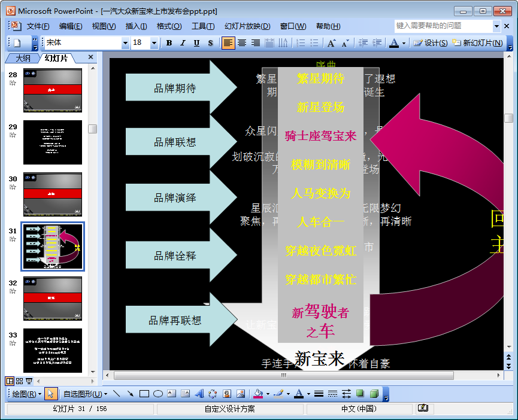Screen dimensions: 518x420
Task: Insert diagram or organization chart
Action: (213, 394)
